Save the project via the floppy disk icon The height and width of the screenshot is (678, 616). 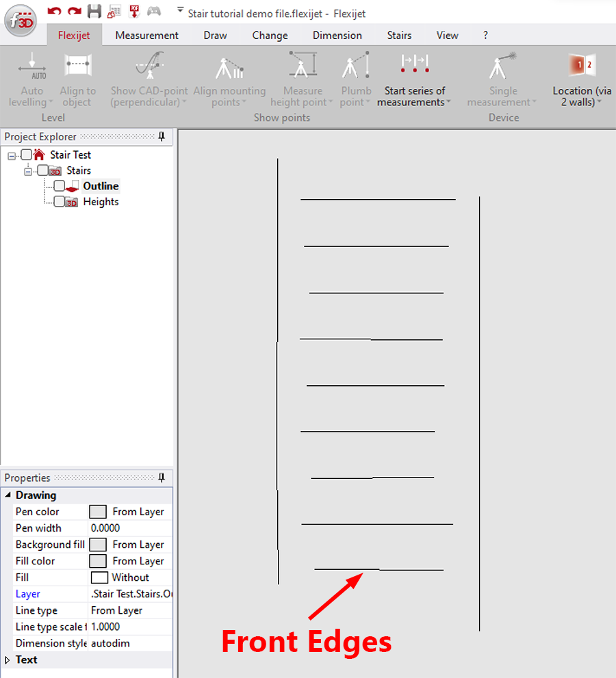pyautogui.click(x=94, y=11)
